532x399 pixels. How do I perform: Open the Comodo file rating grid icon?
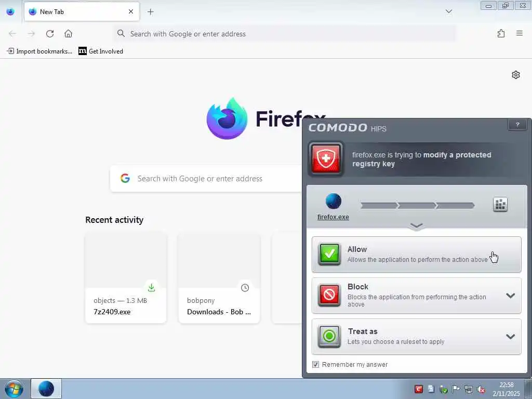[500, 204]
